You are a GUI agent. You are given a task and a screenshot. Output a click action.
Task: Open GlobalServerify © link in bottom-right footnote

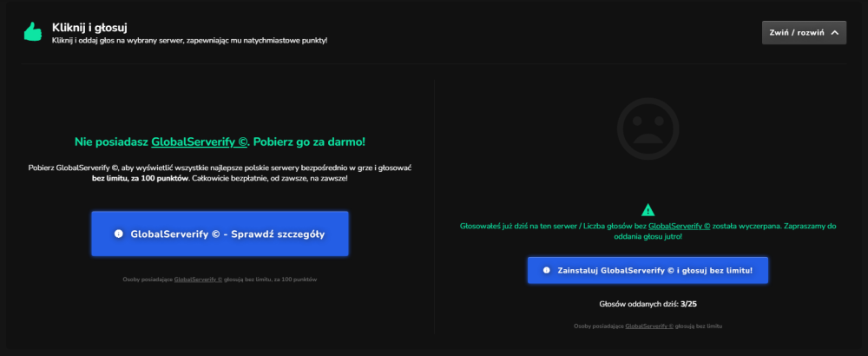pos(649,326)
